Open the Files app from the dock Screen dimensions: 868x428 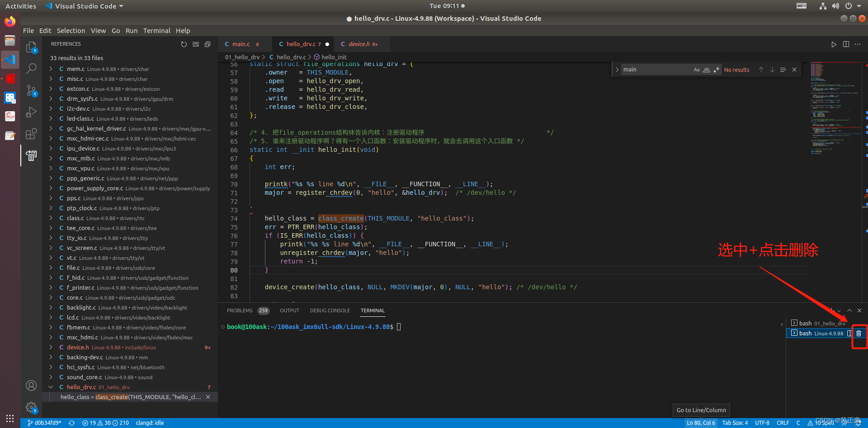coord(10,41)
